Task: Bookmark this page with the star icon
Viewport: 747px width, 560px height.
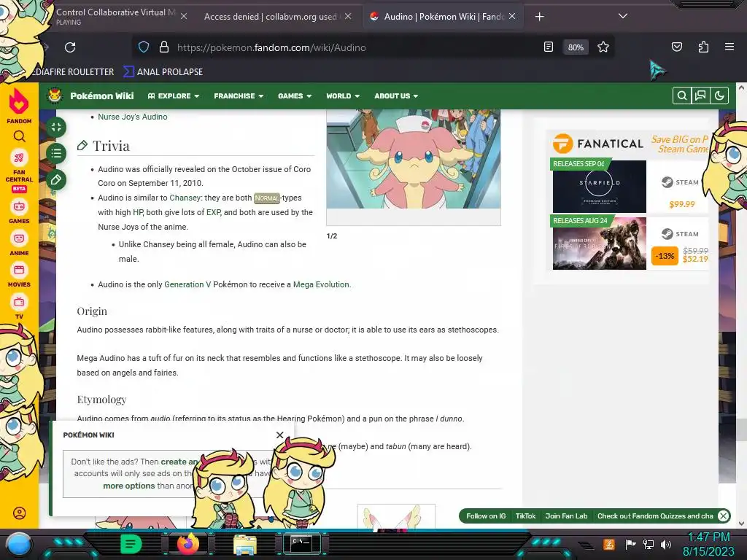Action: [603, 47]
